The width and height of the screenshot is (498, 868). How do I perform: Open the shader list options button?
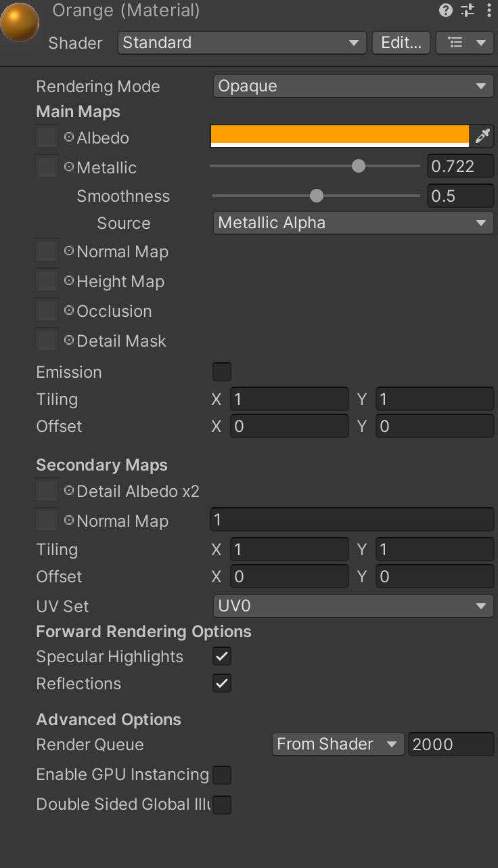pos(465,43)
